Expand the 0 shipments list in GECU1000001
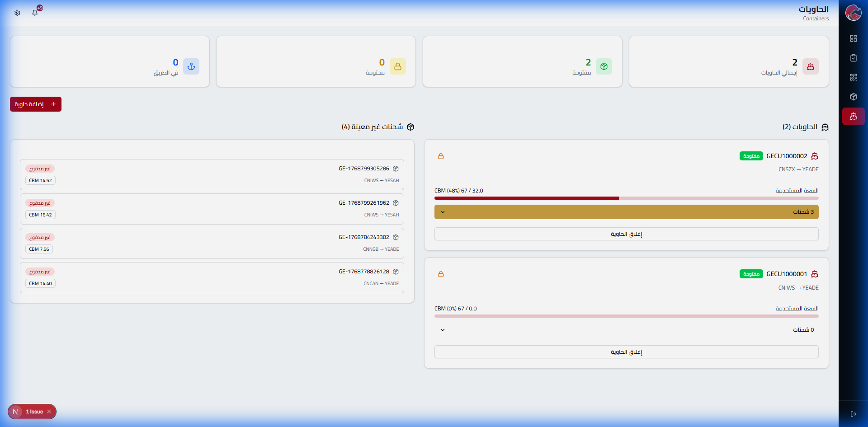The width and height of the screenshot is (868, 427). click(626, 330)
